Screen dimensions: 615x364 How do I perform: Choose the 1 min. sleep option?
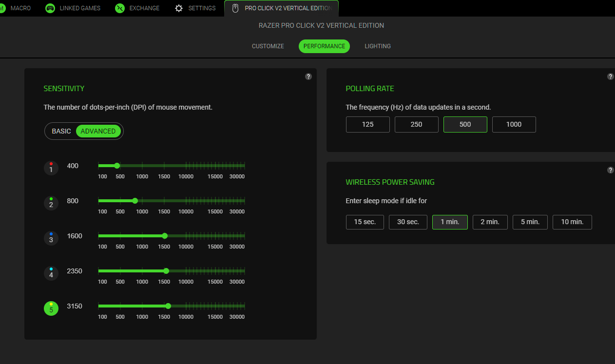coord(450,222)
